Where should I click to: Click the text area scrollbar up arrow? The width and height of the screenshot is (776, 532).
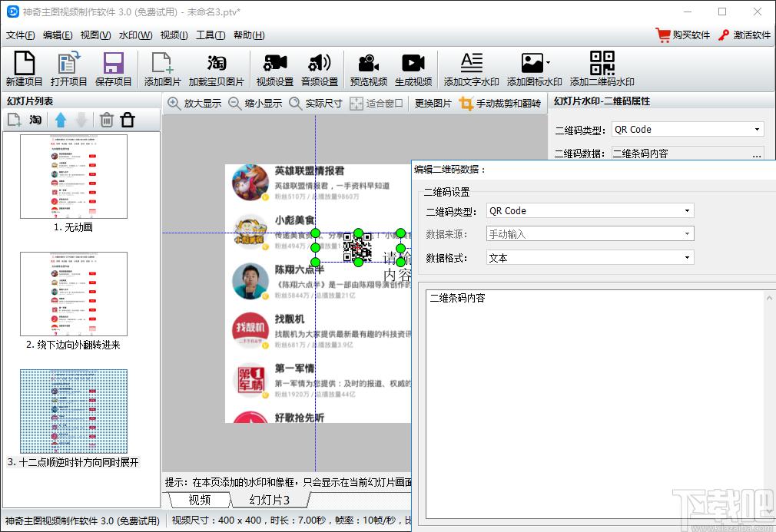coord(769,298)
